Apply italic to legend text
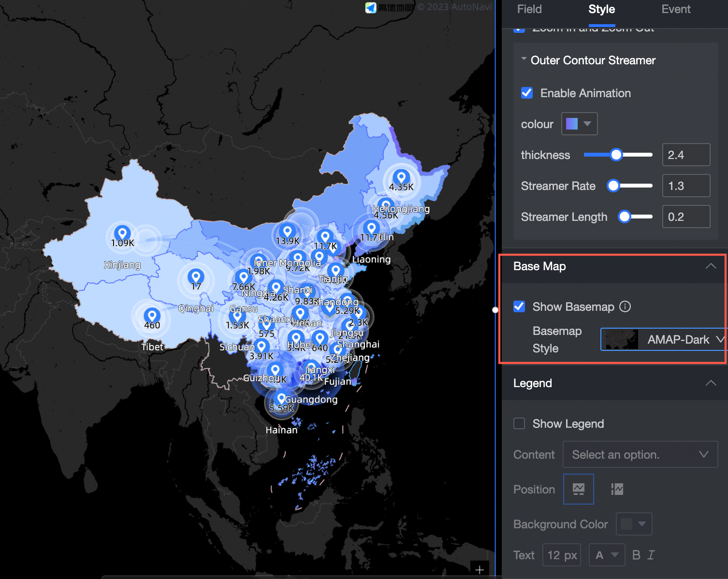 click(x=651, y=555)
